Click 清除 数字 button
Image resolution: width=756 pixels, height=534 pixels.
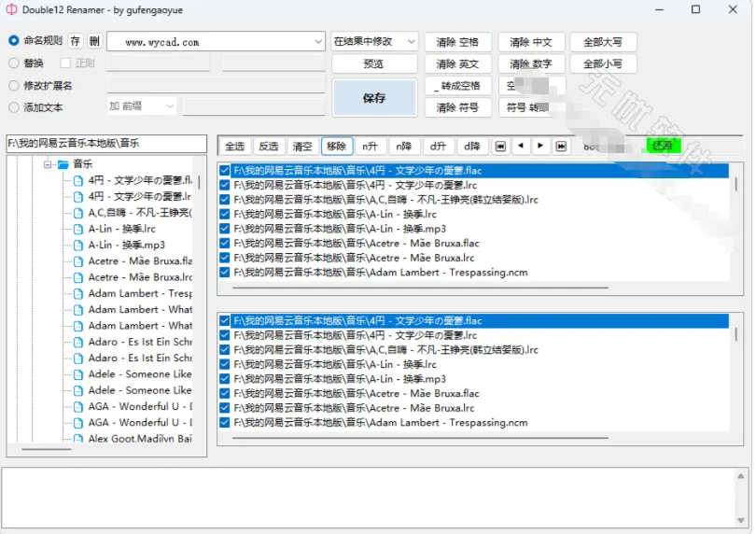coord(531,63)
